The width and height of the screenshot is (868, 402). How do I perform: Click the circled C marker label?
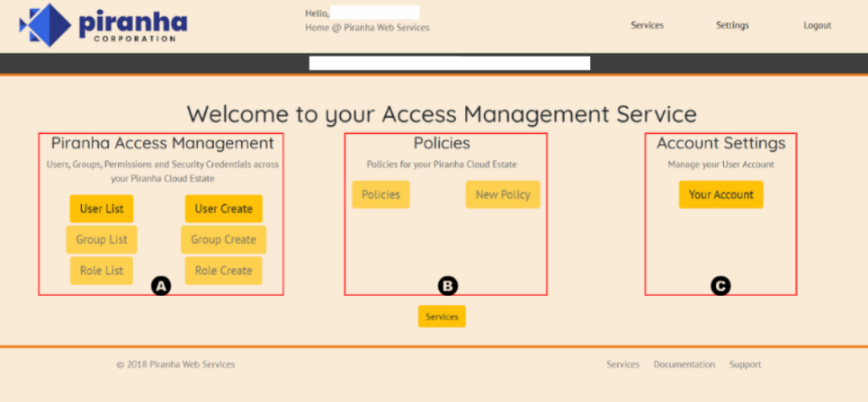720,286
